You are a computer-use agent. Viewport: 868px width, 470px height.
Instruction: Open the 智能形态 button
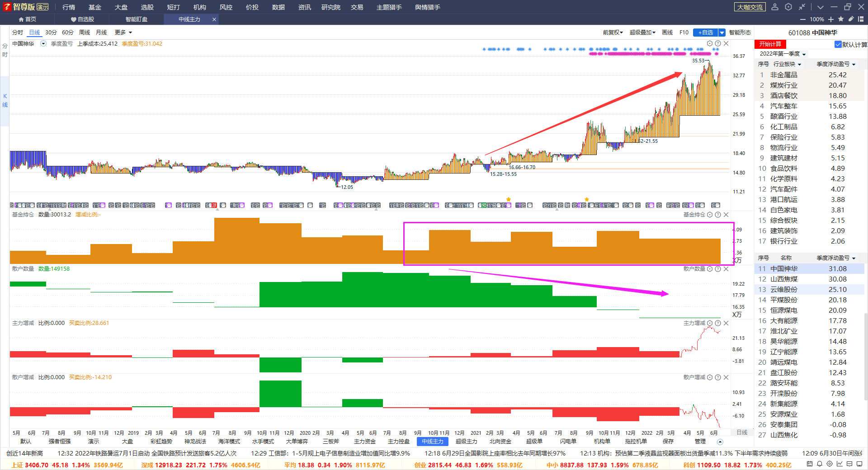click(x=740, y=33)
